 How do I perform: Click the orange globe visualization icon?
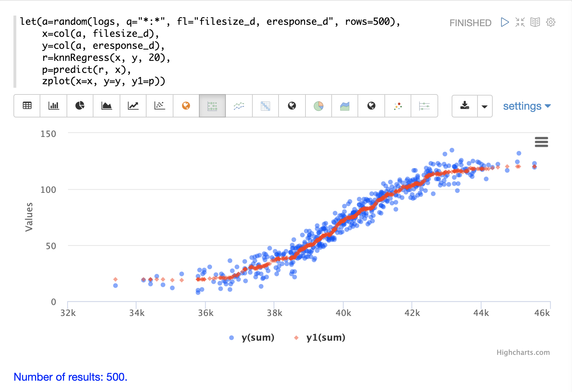[186, 106]
